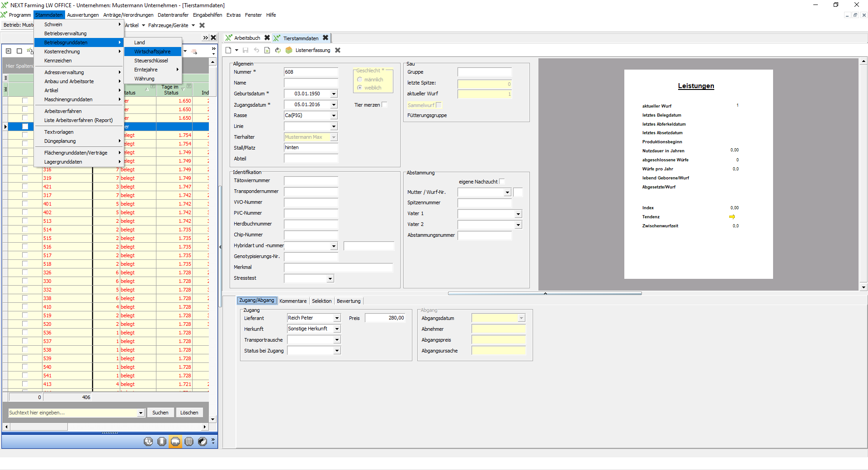
Task: Click the Löschen button
Action: tap(189, 413)
